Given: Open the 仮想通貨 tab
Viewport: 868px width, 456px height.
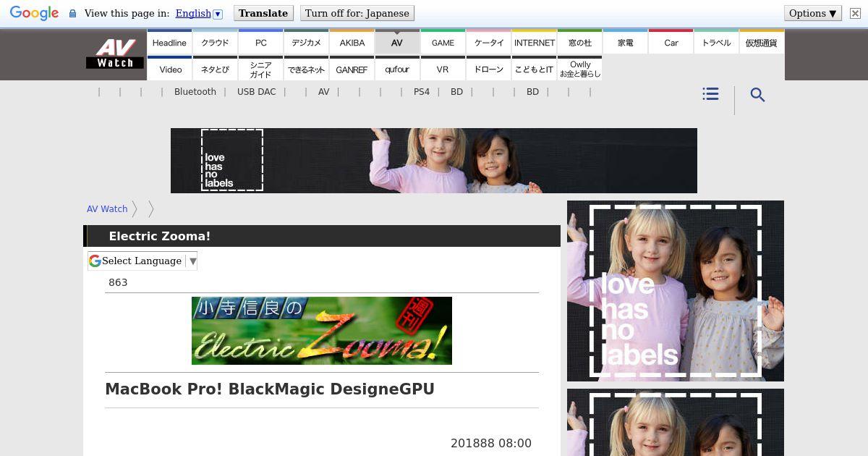Looking at the screenshot, I should 762,42.
